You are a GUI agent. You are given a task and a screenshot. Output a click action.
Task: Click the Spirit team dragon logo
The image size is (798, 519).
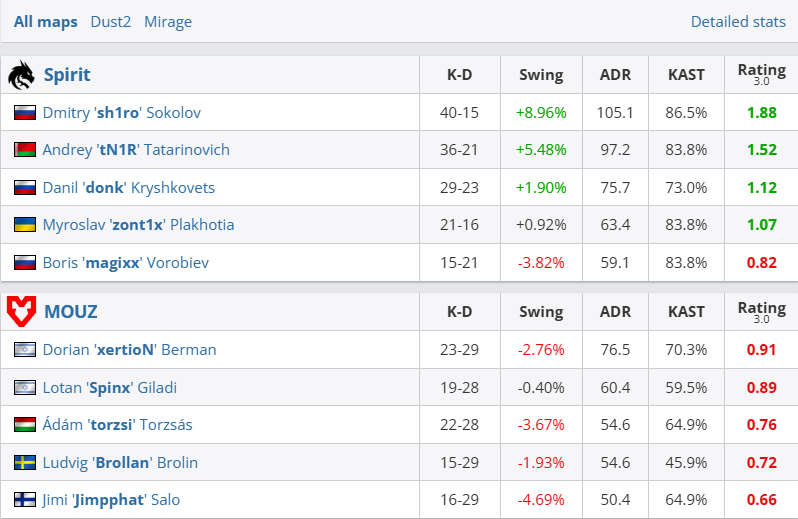pos(21,75)
